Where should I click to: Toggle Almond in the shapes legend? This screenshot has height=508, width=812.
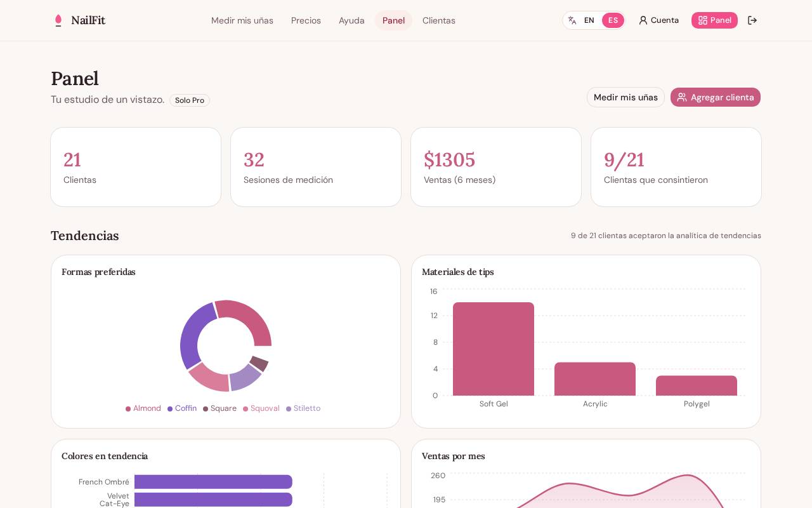(143, 408)
